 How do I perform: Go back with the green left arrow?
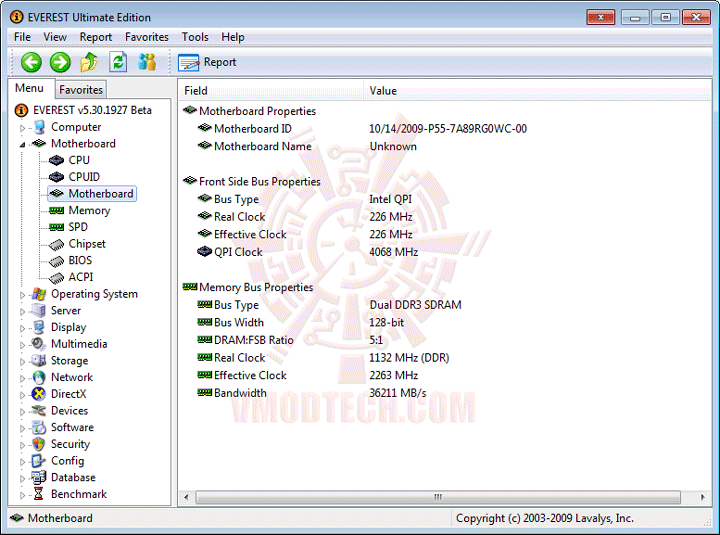[x=31, y=62]
